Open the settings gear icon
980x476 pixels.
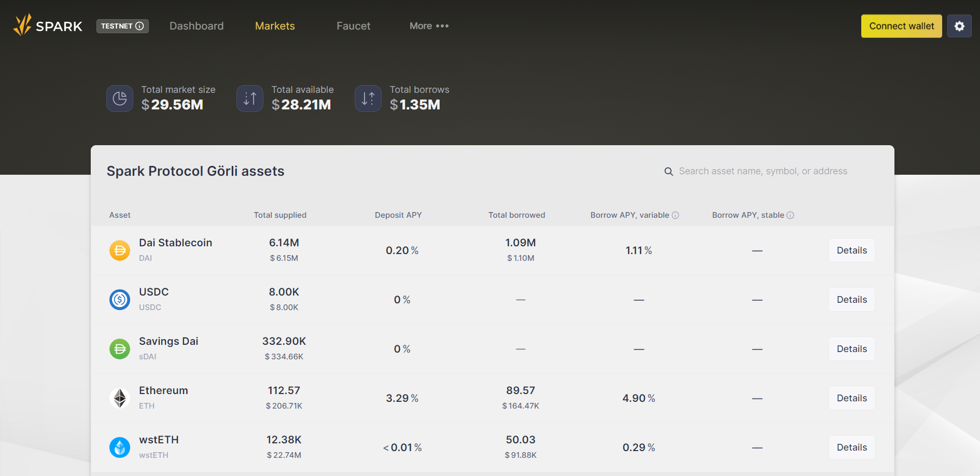(959, 26)
